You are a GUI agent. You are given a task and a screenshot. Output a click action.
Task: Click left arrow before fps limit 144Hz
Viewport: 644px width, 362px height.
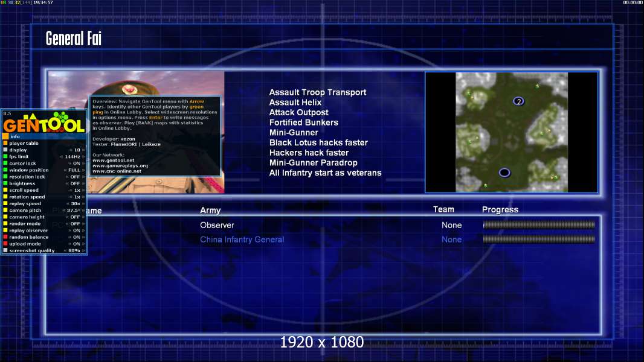[x=62, y=157]
